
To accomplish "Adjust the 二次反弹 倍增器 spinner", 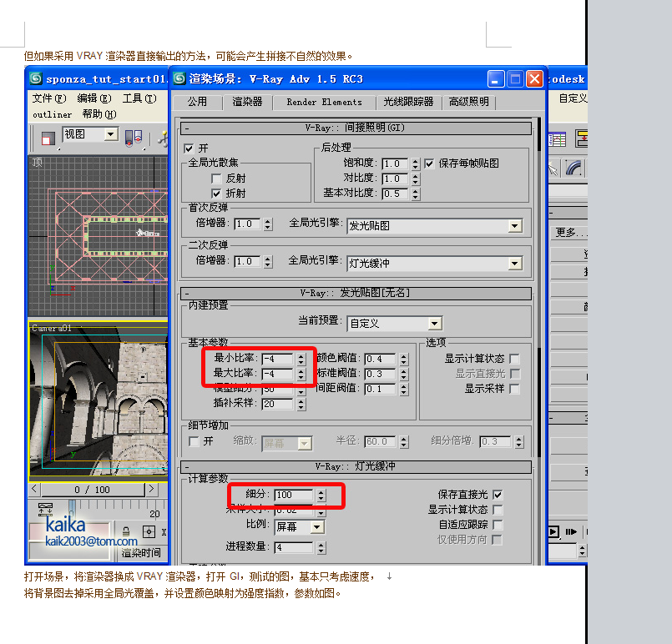I will coord(268,262).
